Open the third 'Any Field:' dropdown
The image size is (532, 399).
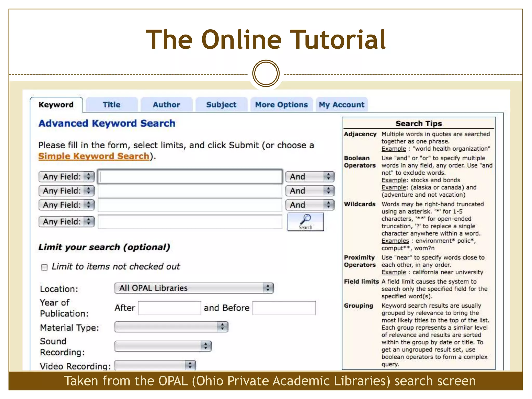pyautogui.click(x=66, y=205)
